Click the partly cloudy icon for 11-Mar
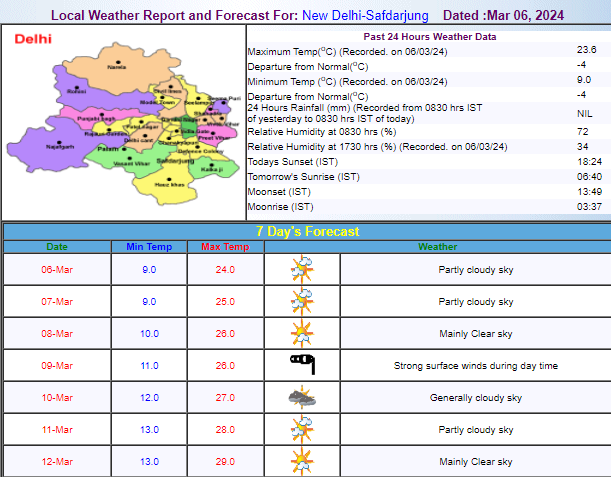Image resolution: width=611 pixels, height=477 pixels. (301, 429)
